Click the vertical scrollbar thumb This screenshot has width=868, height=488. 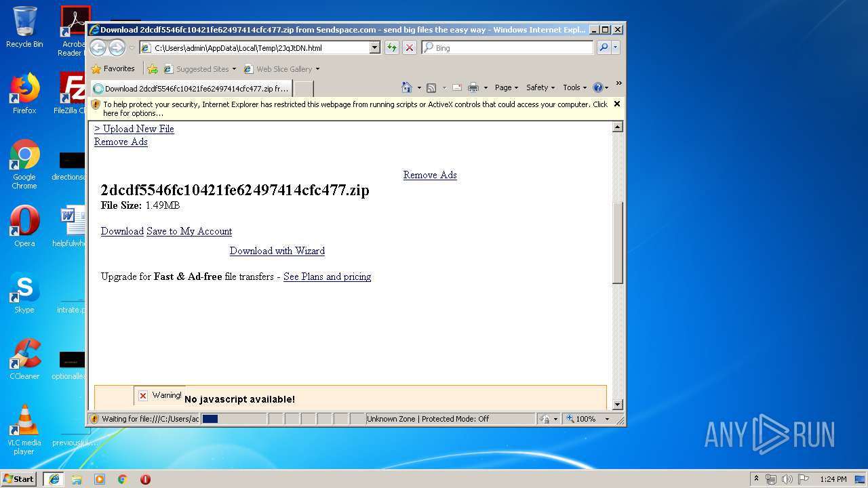coord(617,243)
